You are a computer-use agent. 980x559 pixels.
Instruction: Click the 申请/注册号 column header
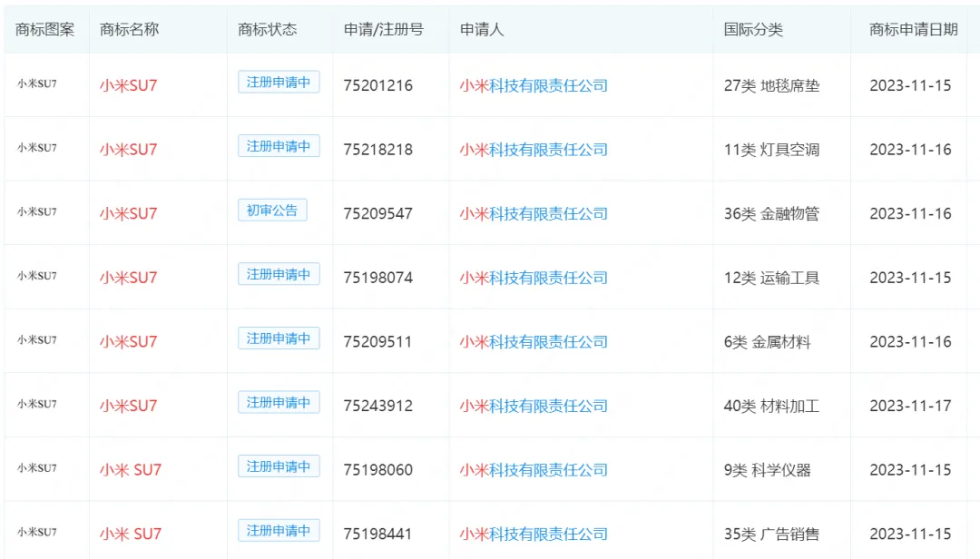click(384, 29)
